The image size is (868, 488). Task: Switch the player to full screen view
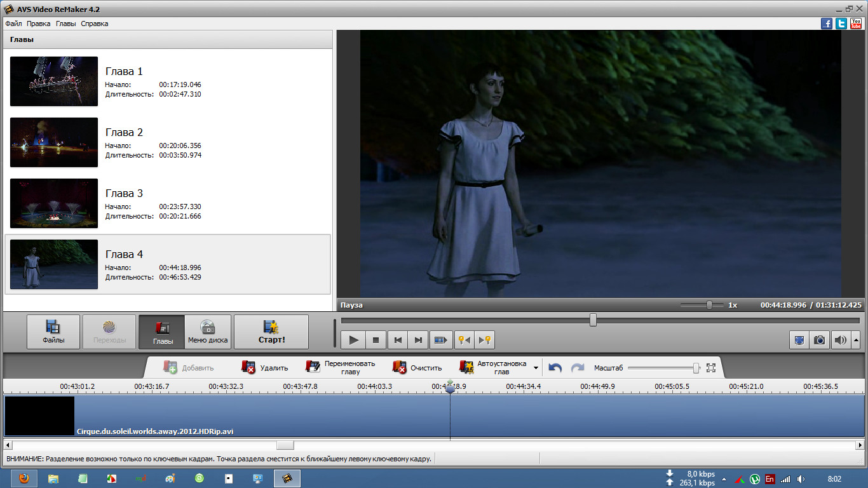[799, 340]
